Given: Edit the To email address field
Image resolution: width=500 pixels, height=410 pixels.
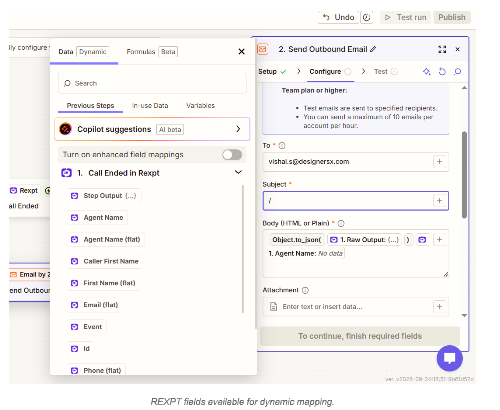Looking at the screenshot, I should click(x=348, y=162).
